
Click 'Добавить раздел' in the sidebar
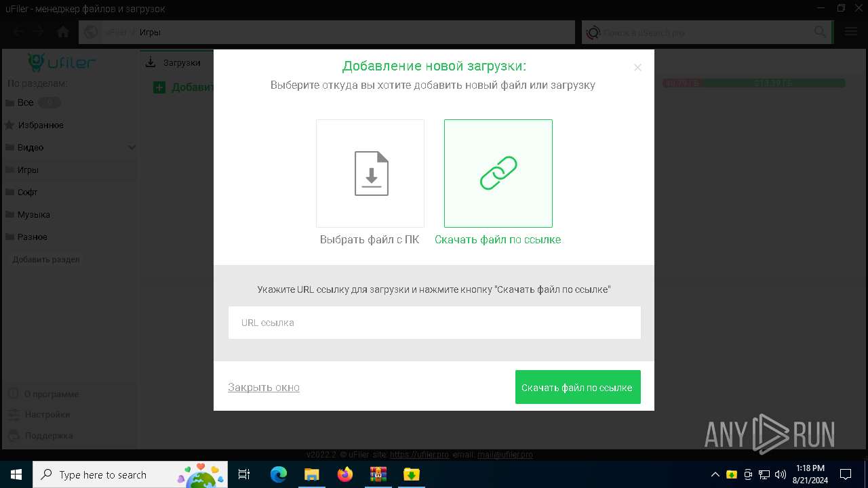(x=46, y=259)
